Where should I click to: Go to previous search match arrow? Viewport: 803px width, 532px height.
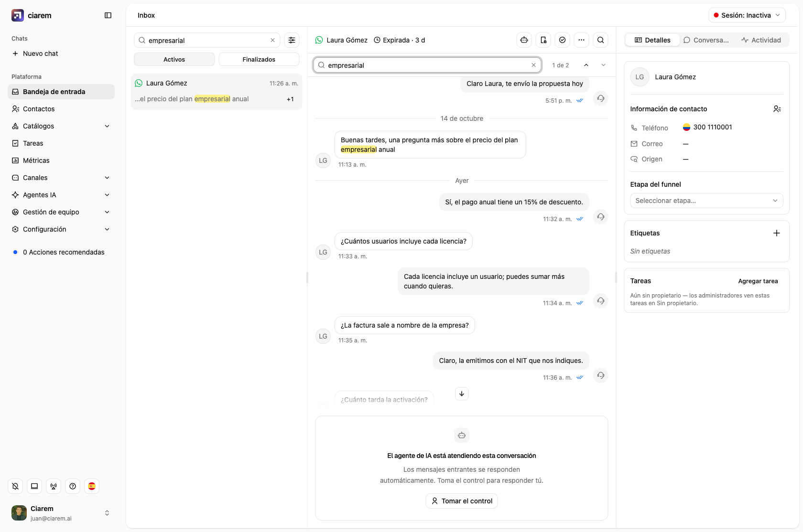click(586, 65)
